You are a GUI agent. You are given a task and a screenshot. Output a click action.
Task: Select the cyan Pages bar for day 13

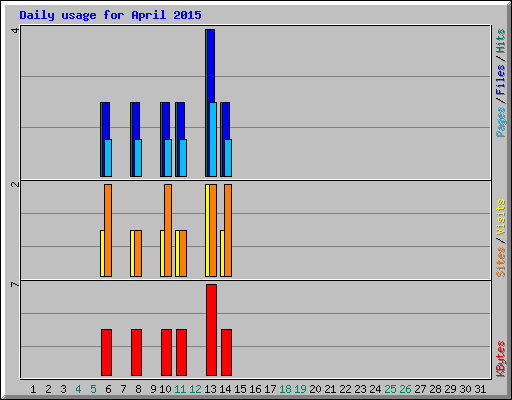point(213,139)
